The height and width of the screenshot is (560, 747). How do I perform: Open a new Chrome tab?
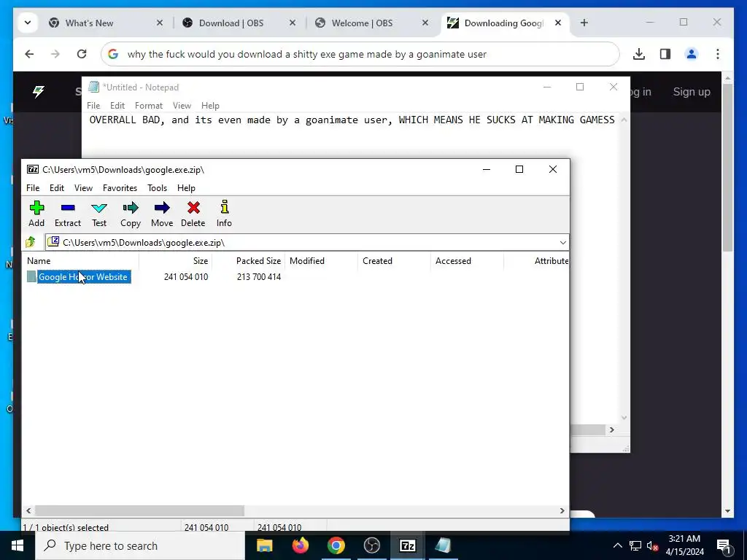(x=584, y=23)
